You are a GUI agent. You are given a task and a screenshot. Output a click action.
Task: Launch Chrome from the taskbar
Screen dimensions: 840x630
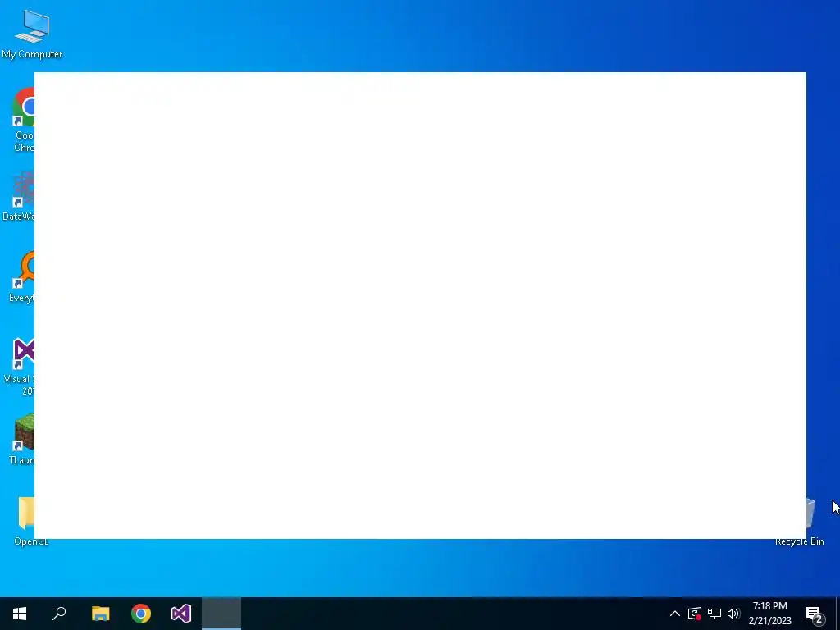click(141, 614)
